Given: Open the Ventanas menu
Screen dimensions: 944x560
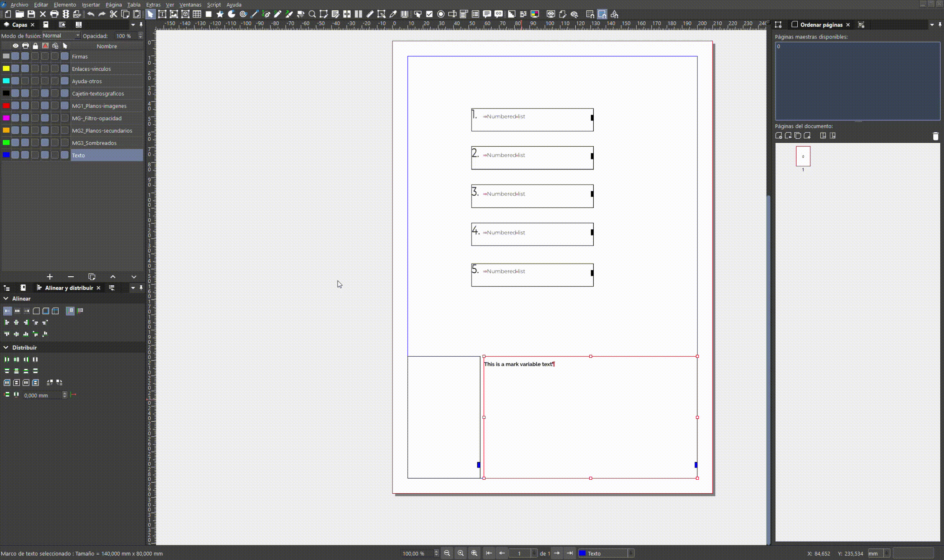Looking at the screenshot, I should (190, 5).
